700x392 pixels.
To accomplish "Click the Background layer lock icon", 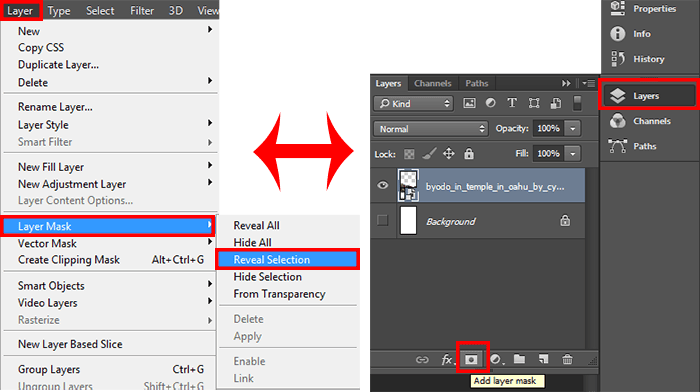I will (565, 220).
